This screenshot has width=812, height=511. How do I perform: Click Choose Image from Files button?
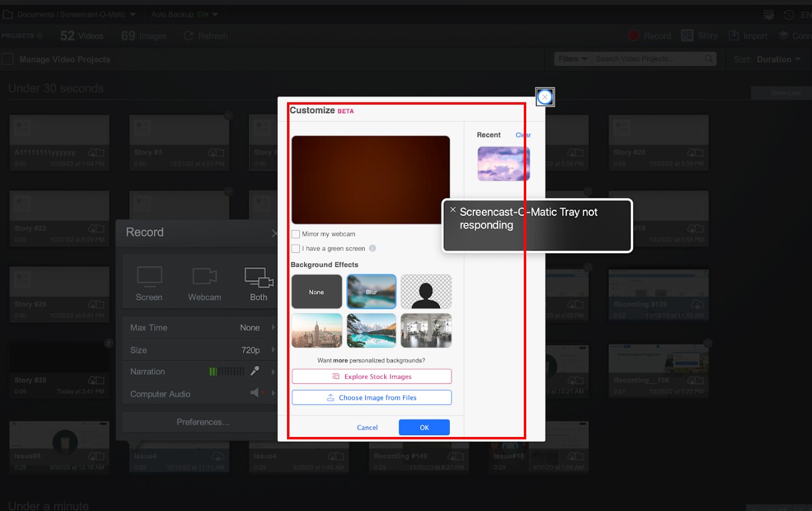coord(371,398)
